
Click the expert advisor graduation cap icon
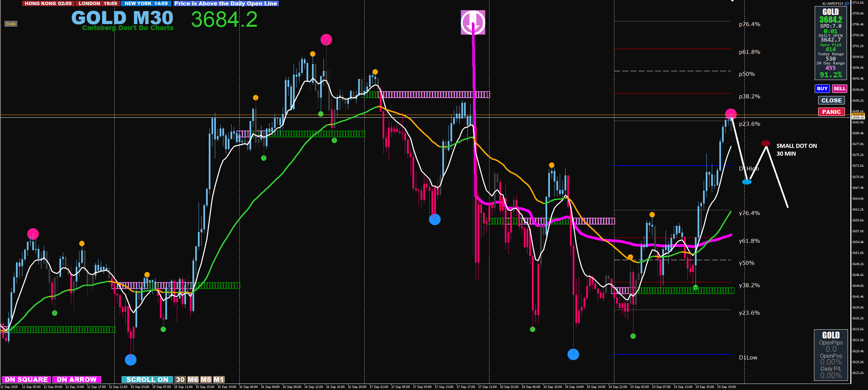(847, 3)
